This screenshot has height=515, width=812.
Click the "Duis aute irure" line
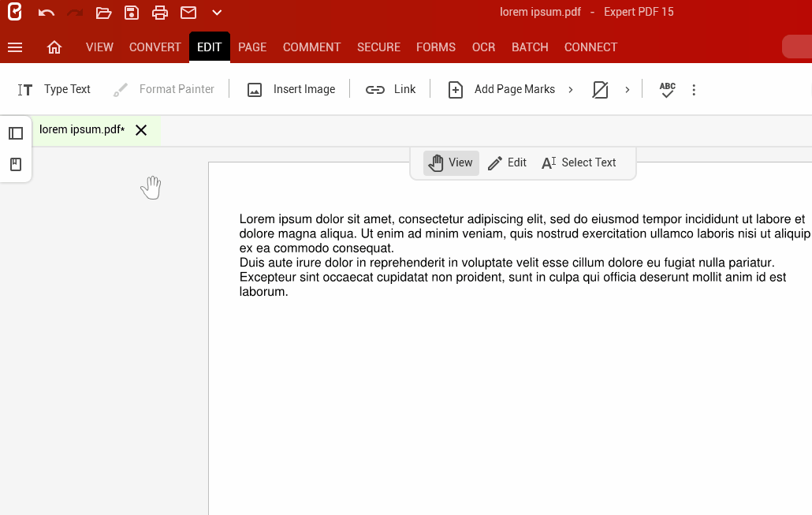(506, 263)
